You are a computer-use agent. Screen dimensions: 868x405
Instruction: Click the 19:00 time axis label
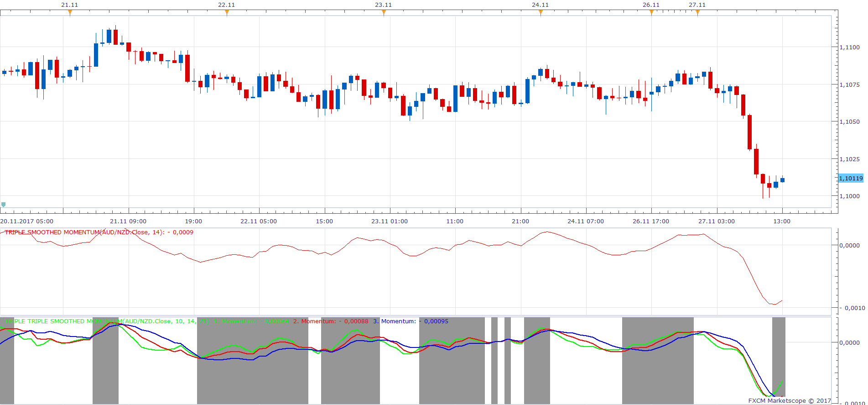pyautogui.click(x=193, y=221)
